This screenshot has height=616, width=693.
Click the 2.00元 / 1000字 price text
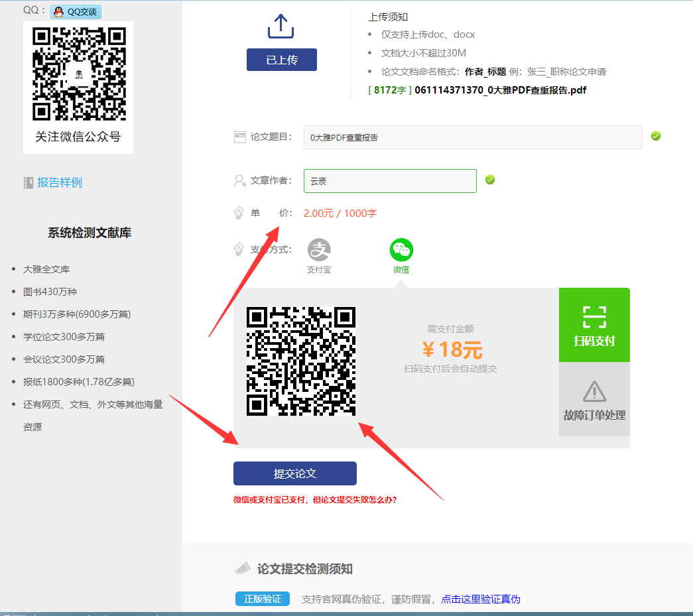coord(340,214)
